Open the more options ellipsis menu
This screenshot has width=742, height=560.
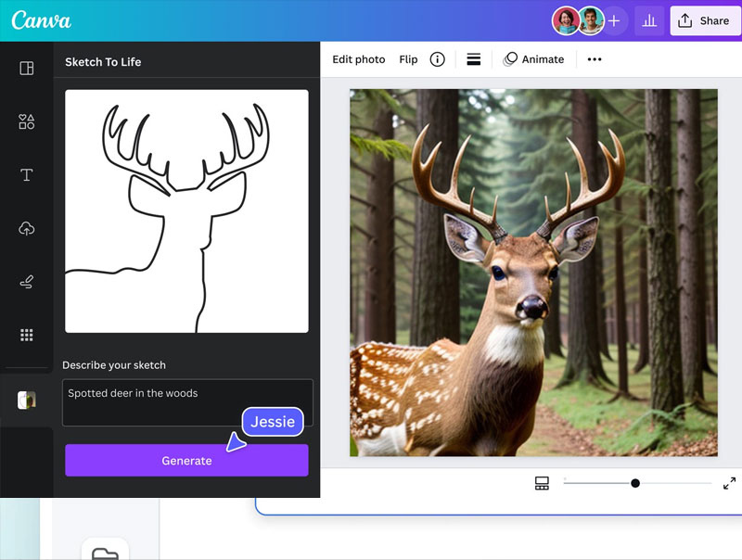(595, 59)
